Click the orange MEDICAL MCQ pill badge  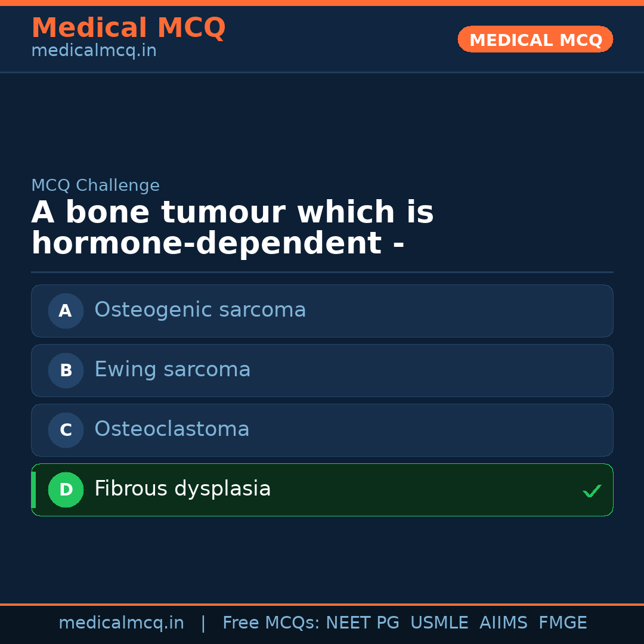(535, 39)
